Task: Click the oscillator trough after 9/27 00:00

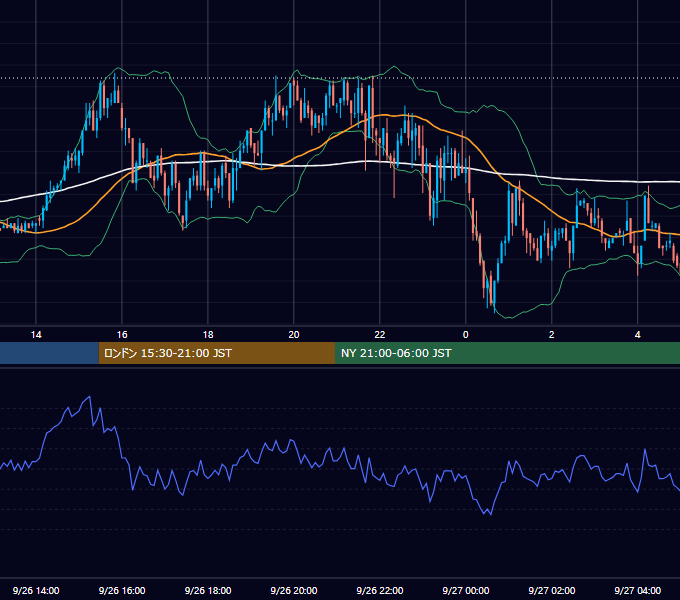Action: [x=490, y=514]
